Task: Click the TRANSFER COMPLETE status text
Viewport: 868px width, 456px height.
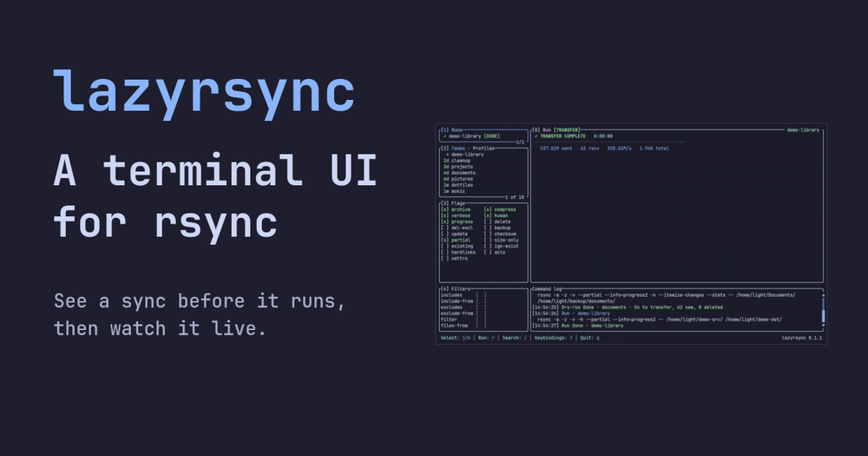Action: (562, 135)
